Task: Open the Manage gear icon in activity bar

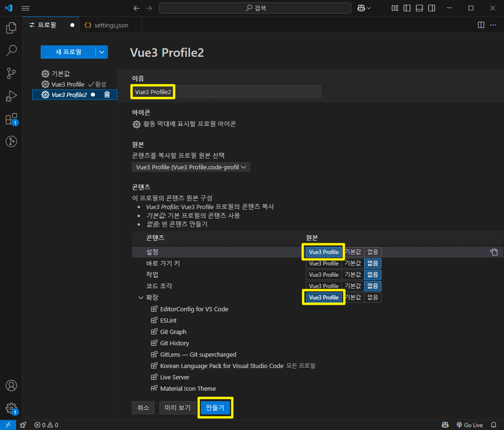Action: pos(11,408)
